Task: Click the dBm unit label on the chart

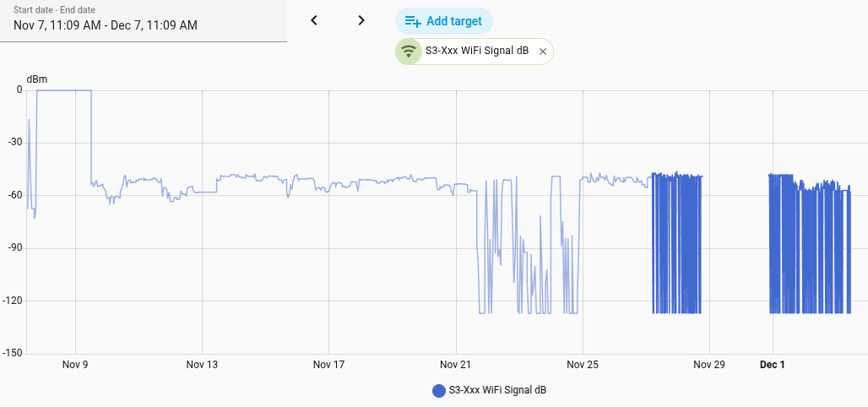Action: (x=37, y=79)
